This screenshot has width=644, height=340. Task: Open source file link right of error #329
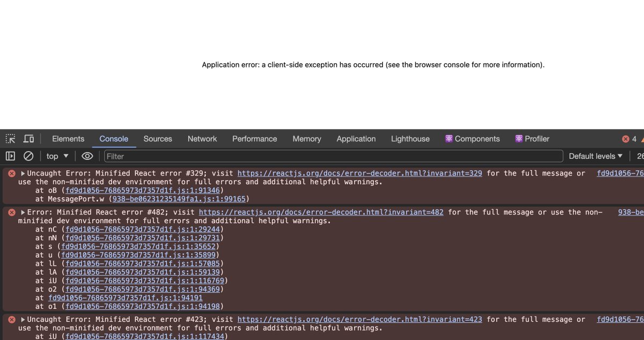[620, 173]
